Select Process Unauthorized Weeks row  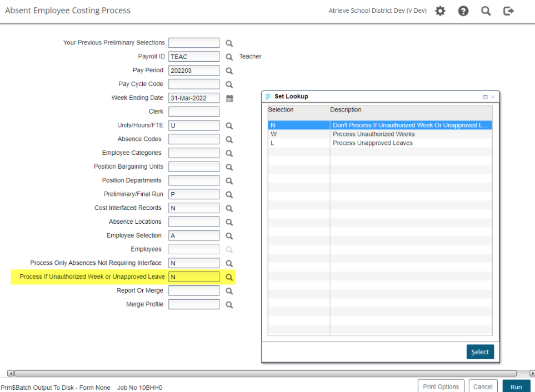click(373, 134)
